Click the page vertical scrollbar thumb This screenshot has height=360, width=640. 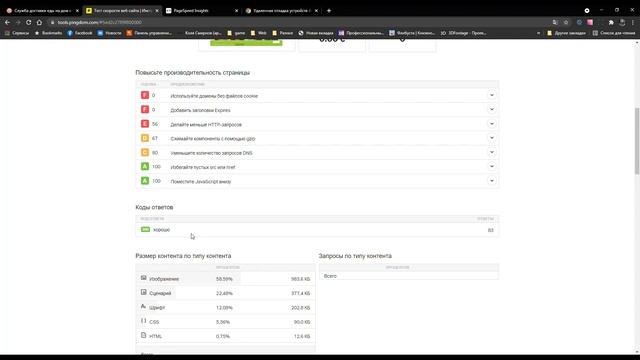tap(637, 141)
